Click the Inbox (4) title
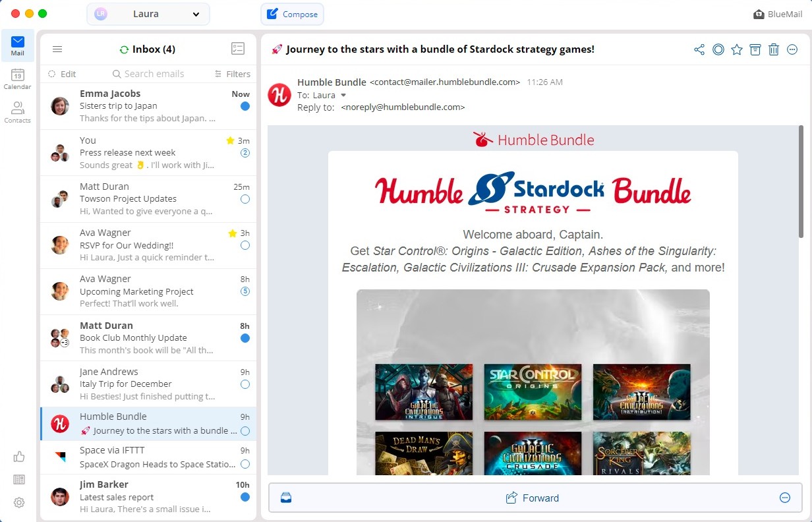This screenshot has width=812, height=522. (x=154, y=49)
